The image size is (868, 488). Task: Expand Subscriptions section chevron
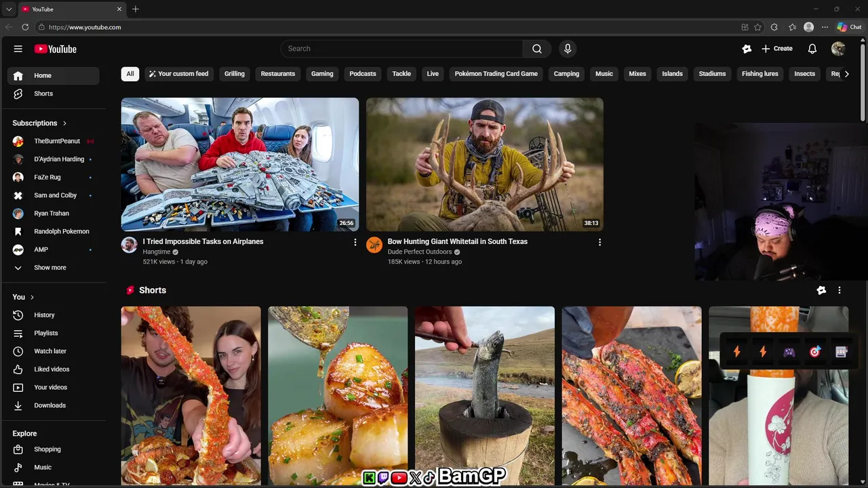click(x=64, y=123)
